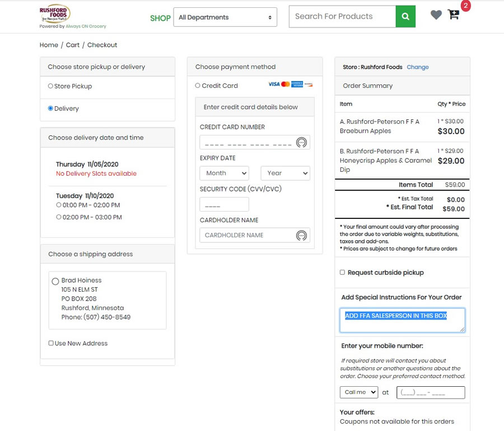
Task: Click the $30.00 item price
Action: pyautogui.click(x=451, y=132)
